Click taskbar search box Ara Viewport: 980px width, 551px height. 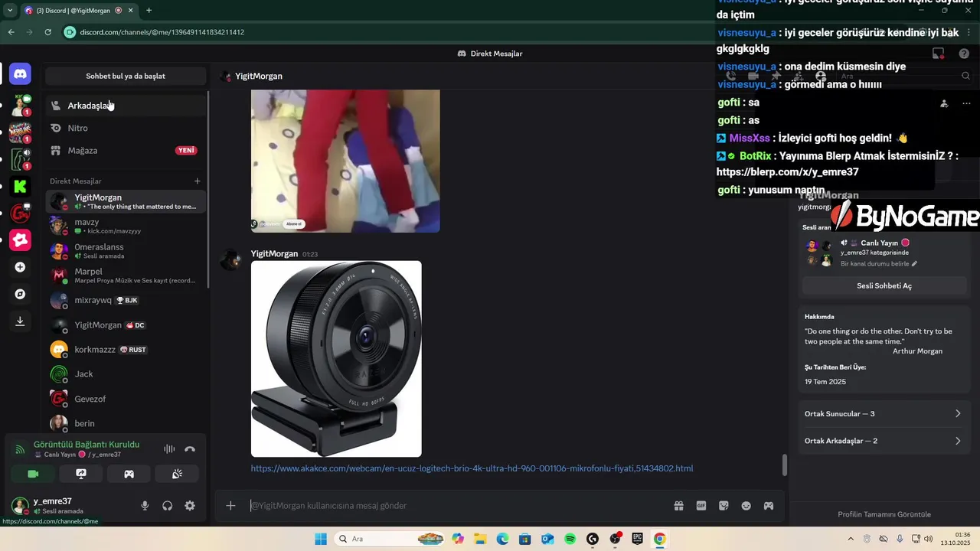(x=390, y=539)
